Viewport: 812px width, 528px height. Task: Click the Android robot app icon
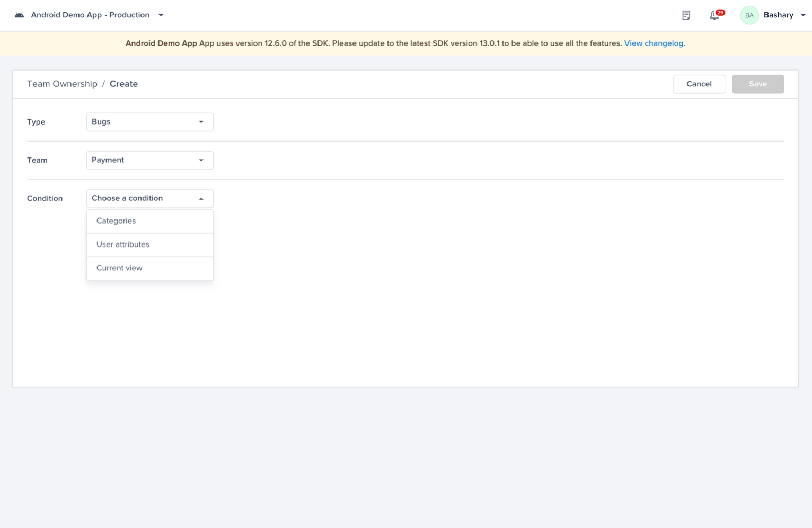[x=19, y=15]
